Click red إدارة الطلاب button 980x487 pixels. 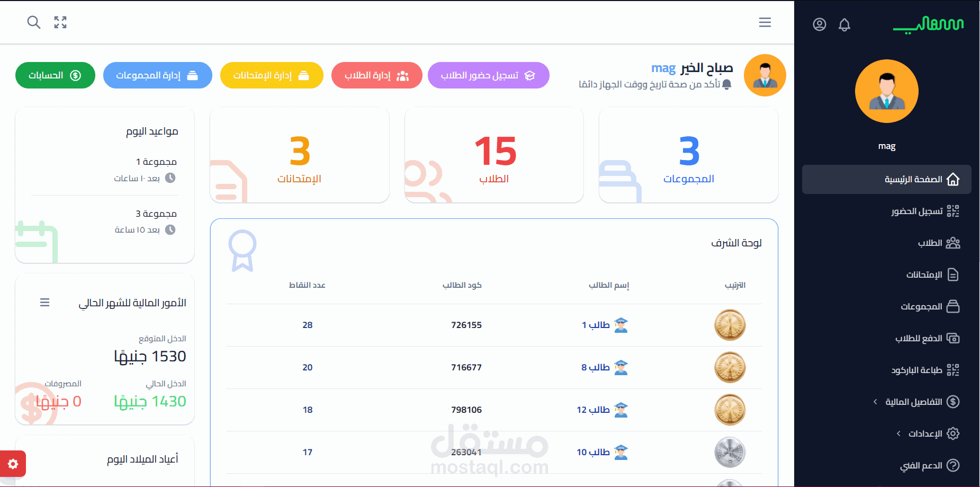click(377, 75)
